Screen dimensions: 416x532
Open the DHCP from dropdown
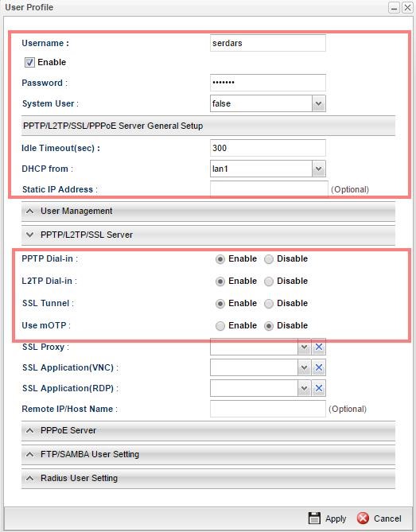coord(318,169)
